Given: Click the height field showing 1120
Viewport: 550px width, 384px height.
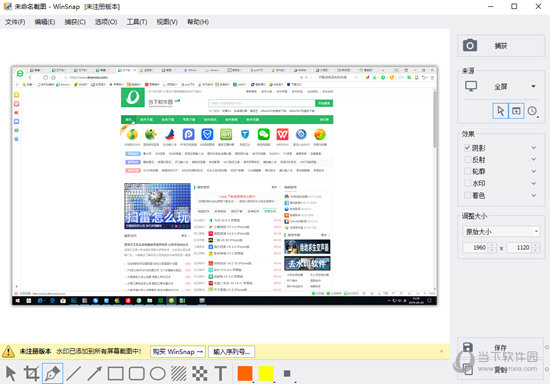Looking at the screenshot, I should [x=519, y=248].
